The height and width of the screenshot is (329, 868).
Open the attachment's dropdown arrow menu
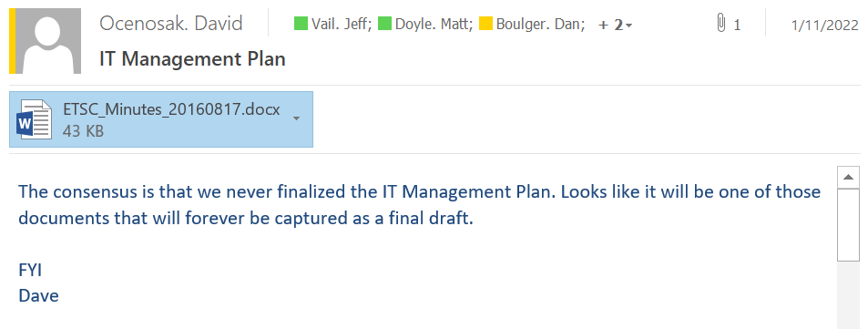click(297, 118)
